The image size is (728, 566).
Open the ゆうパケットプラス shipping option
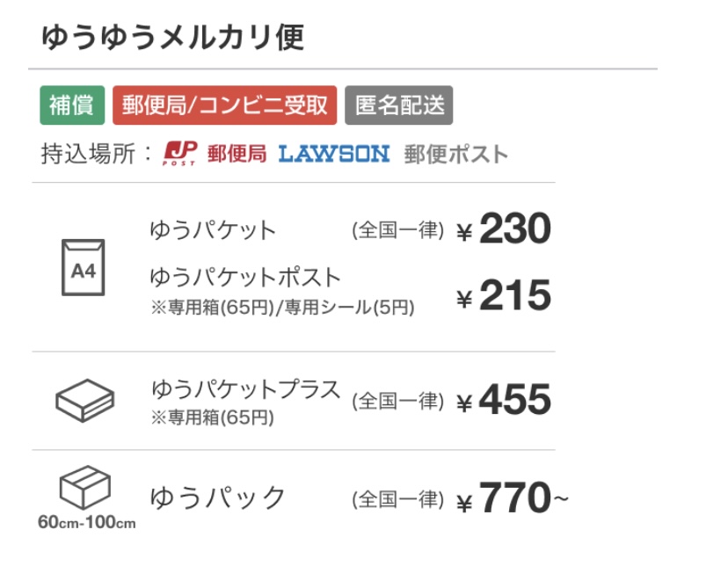click(245, 389)
